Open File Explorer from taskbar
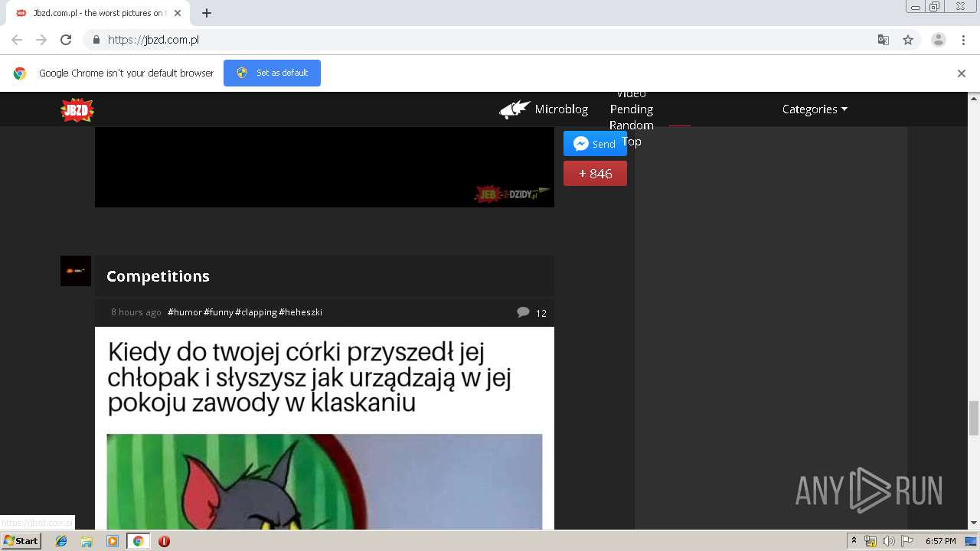The width and height of the screenshot is (980, 551). pyautogui.click(x=87, y=541)
